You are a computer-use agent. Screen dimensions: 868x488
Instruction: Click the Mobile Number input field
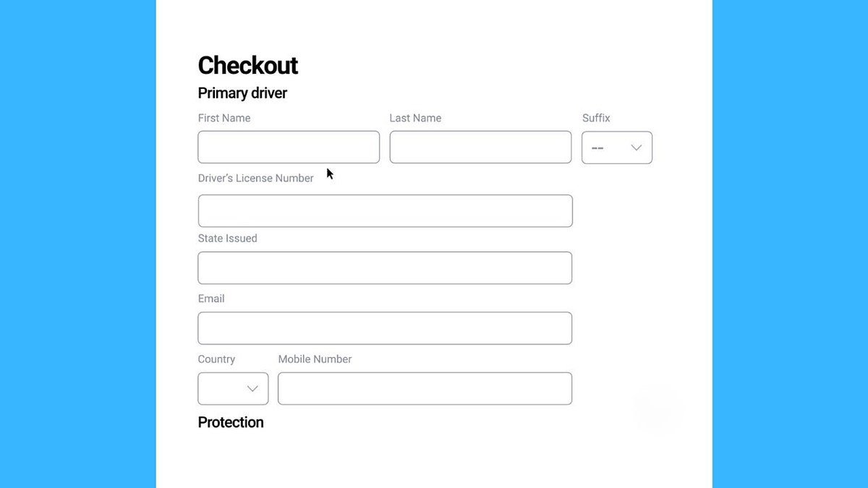coord(425,388)
